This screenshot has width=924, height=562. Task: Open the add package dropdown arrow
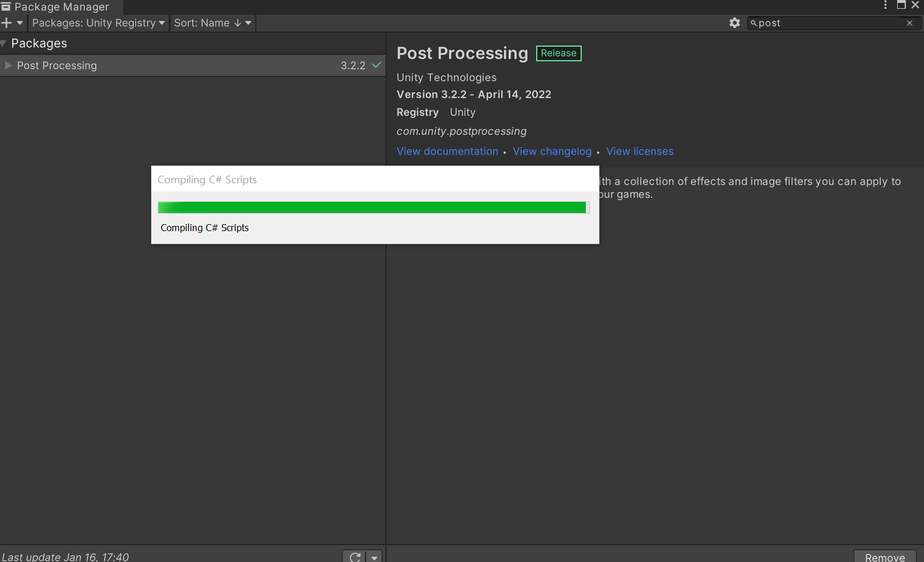point(20,23)
